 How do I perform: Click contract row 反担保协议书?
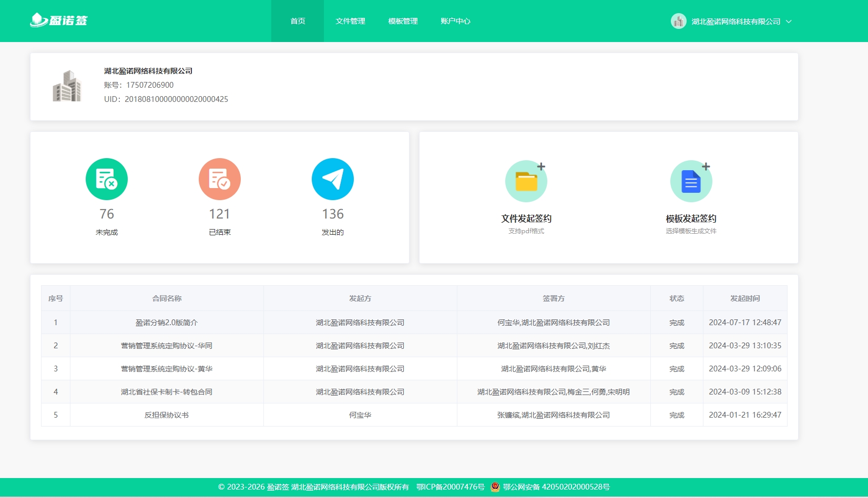pos(166,414)
